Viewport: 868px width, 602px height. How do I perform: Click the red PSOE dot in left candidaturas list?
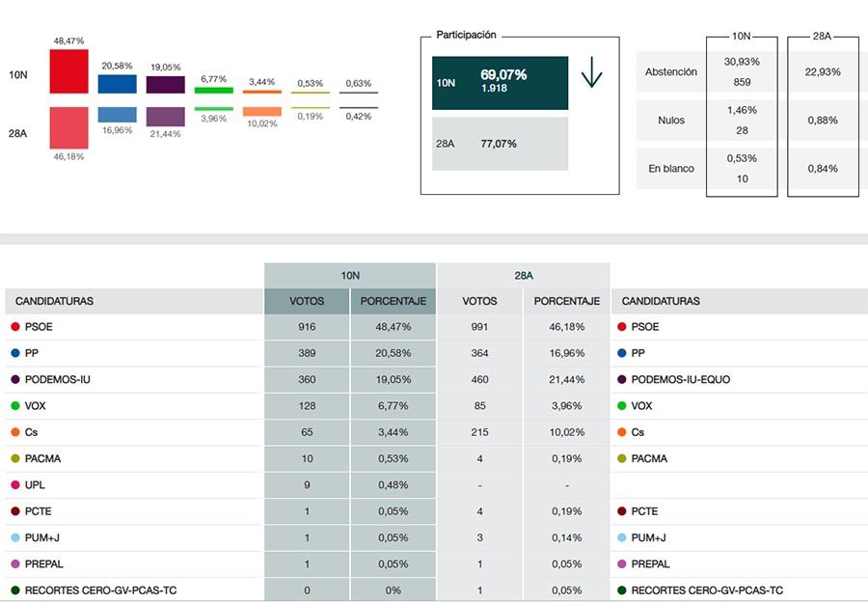coord(15,327)
